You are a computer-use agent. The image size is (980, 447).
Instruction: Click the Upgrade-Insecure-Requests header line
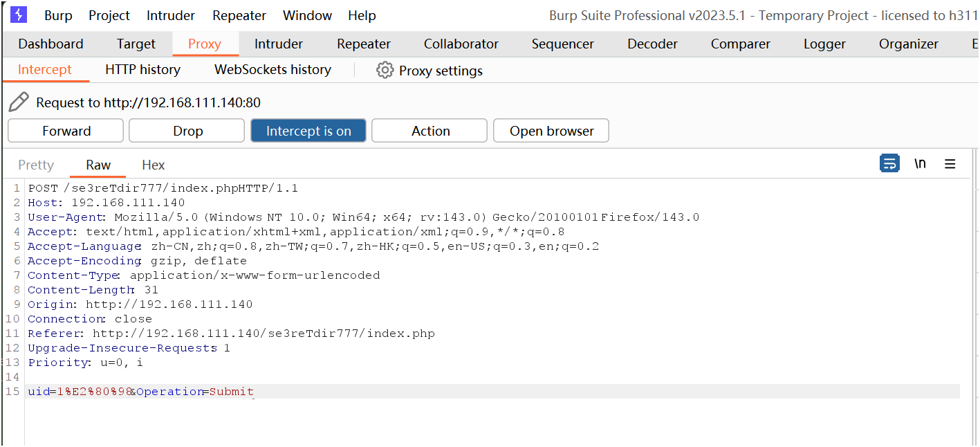coord(129,348)
